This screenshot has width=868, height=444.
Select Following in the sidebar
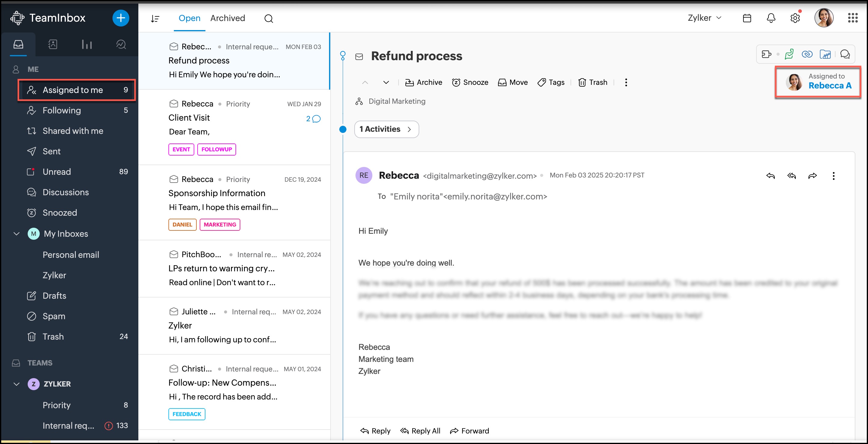pos(62,110)
